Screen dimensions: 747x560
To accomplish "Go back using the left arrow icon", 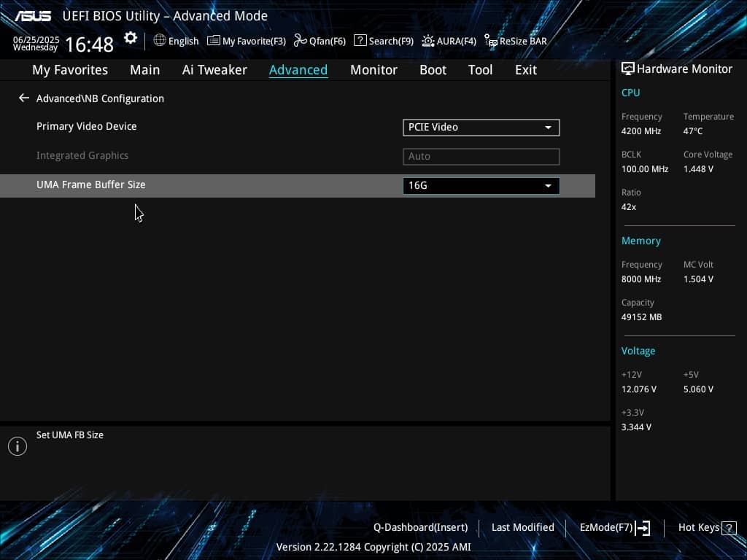I will click(x=24, y=98).
